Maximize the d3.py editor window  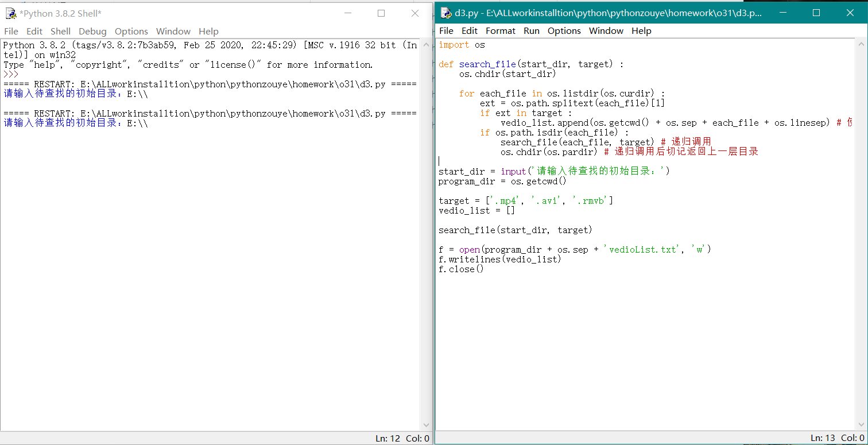[816, 13]
